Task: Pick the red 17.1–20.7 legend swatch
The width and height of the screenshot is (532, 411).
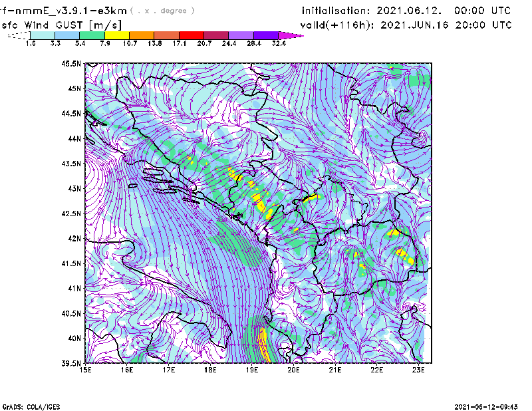Action: click(192, 35)
